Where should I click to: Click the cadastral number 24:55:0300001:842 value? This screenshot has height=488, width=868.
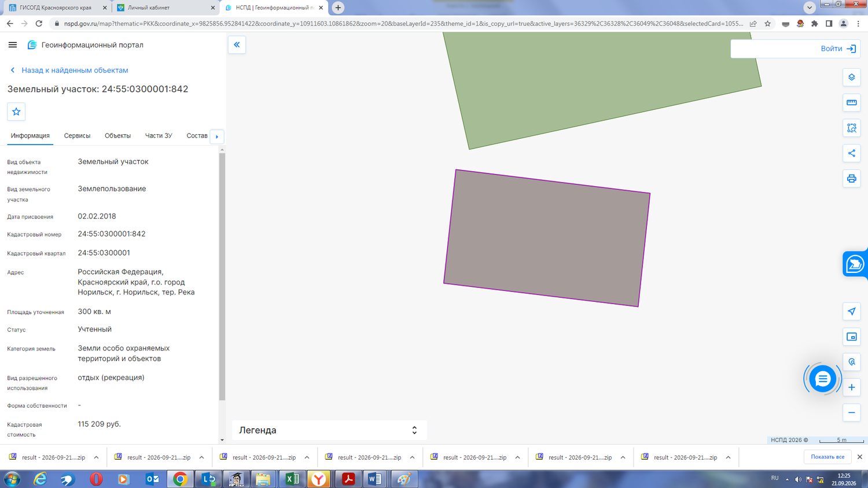pos(112,234)
